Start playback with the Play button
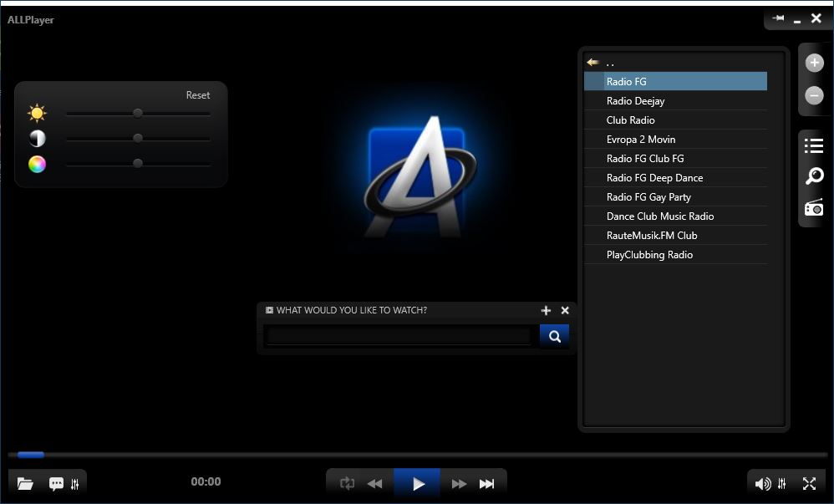This screenshot has height=504, width=834. coord(417,483)
